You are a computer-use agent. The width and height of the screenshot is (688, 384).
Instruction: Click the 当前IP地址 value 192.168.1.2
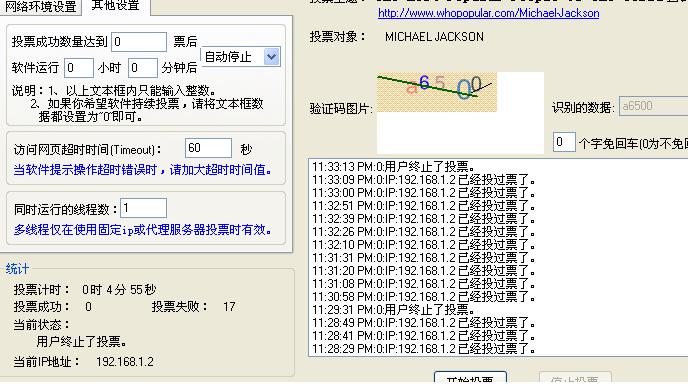125,362
